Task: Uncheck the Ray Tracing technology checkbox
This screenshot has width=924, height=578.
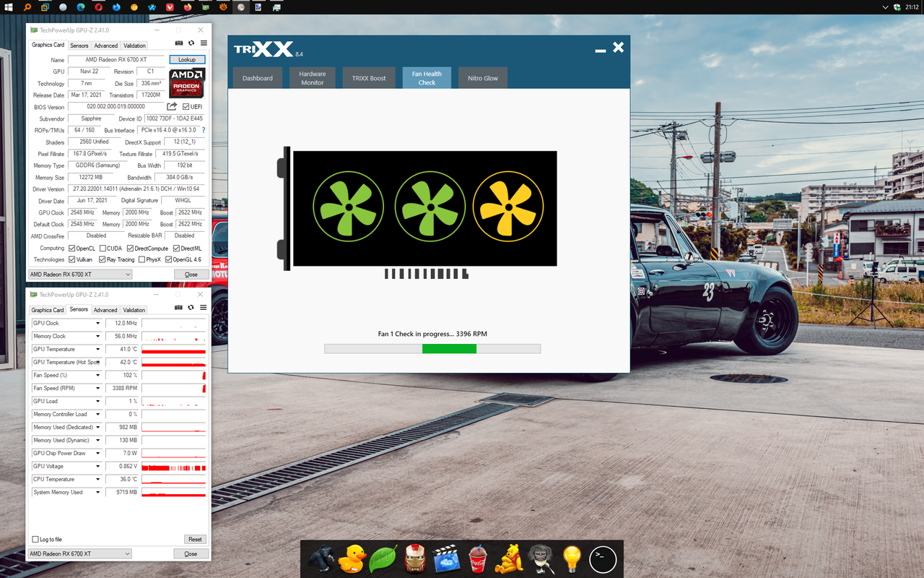Action: [102, 259]
